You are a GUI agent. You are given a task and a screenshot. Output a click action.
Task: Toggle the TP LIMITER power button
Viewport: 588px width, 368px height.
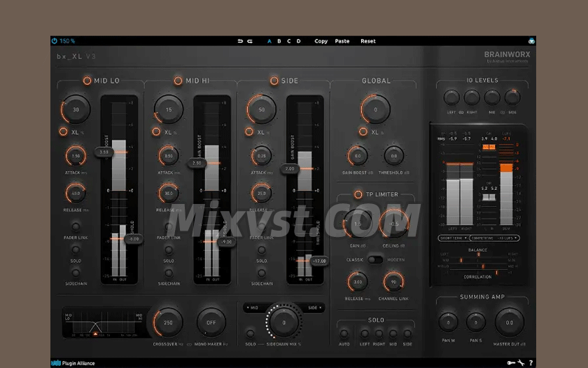pos(358,194)
